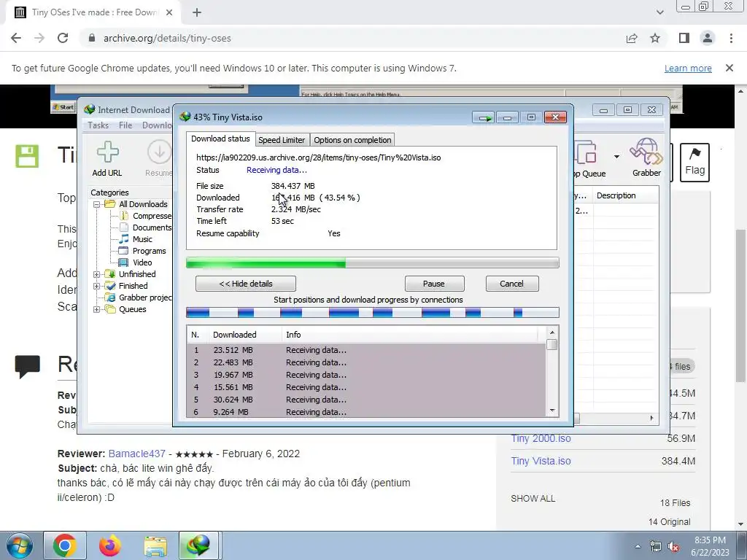This screenshot has width=747, height=560.
Task: Reload the archive.org page
Action: tap(63, 38)
